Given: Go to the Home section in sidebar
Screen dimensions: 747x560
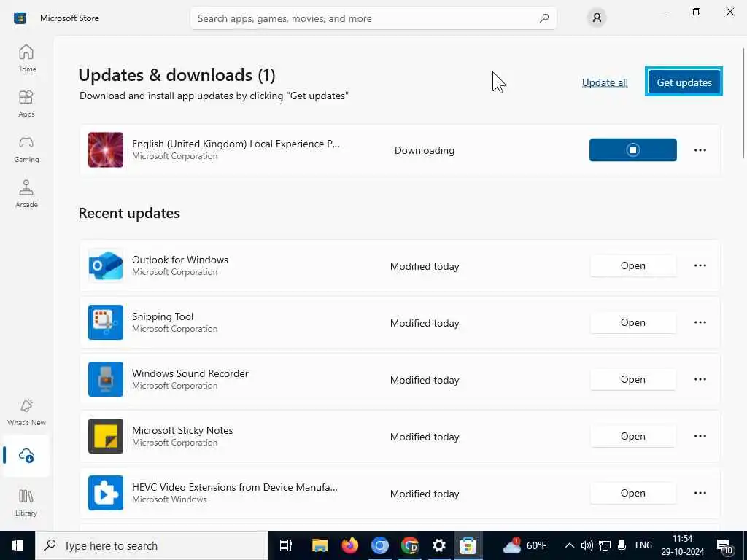Looking at the screenshot, I should point(26,58).
